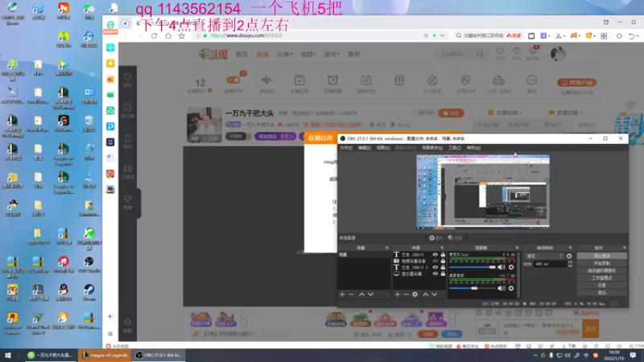Open browser address bar dropdown chevron
The image size is (644, 362).
coord(442,35)
